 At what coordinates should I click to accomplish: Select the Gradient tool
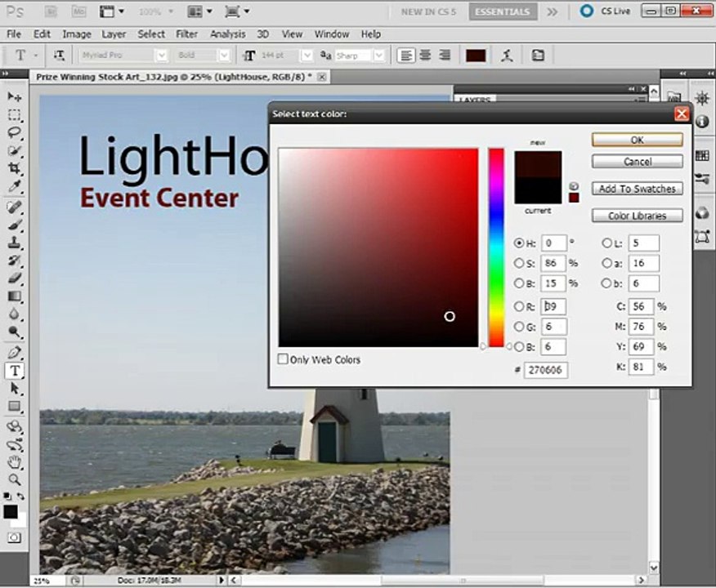tap(15, 296)
